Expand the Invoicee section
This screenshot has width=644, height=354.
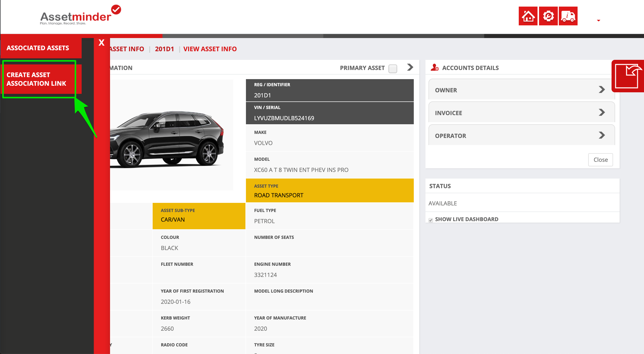(x=522, y=113)
